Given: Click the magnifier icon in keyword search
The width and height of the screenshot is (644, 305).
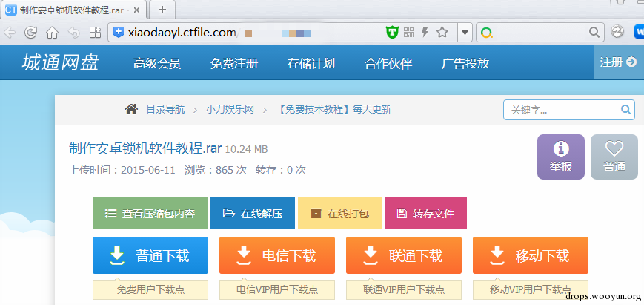Looking at the screenshot, I should tap(625, 109).
